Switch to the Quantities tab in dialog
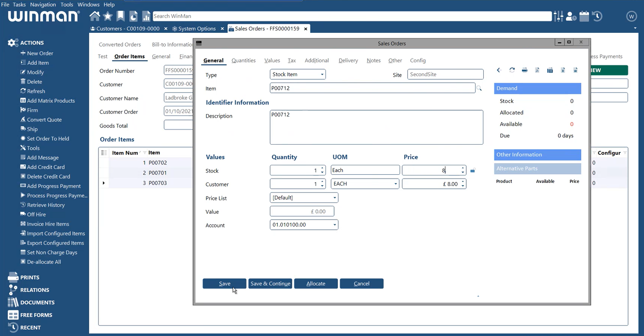This screenshot has width=644, height=336. point(243,61)
